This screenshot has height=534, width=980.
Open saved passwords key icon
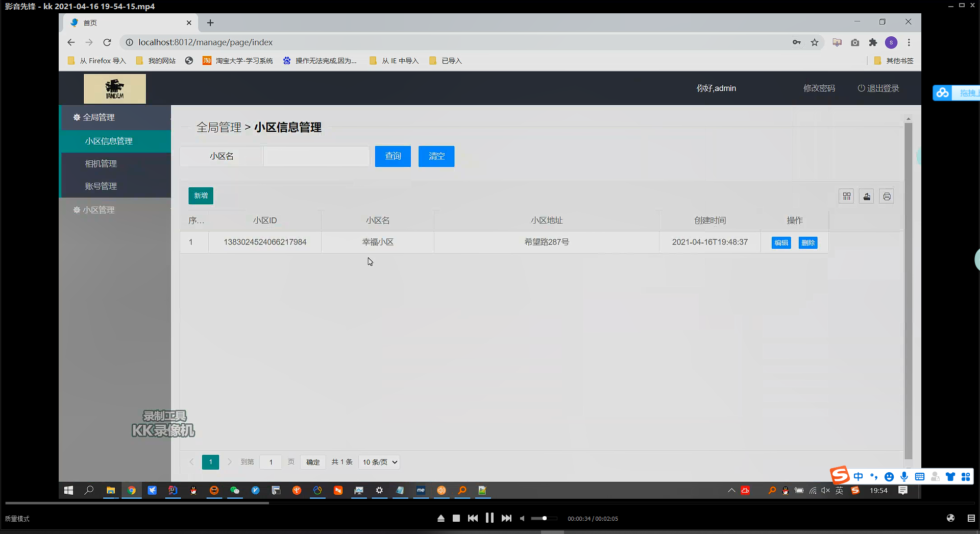pos(797,42)
